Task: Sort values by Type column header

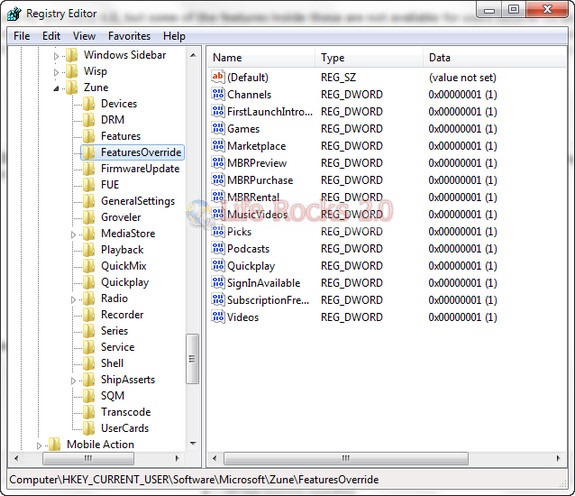Action: (x=369, y=58)
